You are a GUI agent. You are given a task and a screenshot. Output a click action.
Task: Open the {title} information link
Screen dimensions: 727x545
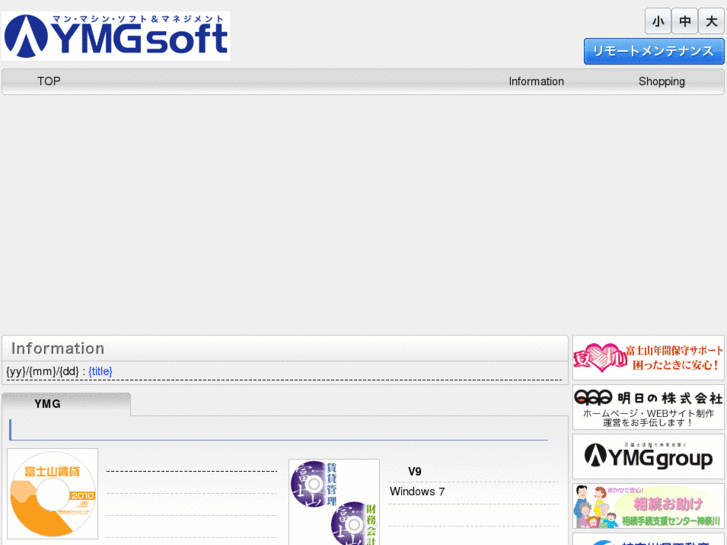pyautogui.click(x=100, y=372)
